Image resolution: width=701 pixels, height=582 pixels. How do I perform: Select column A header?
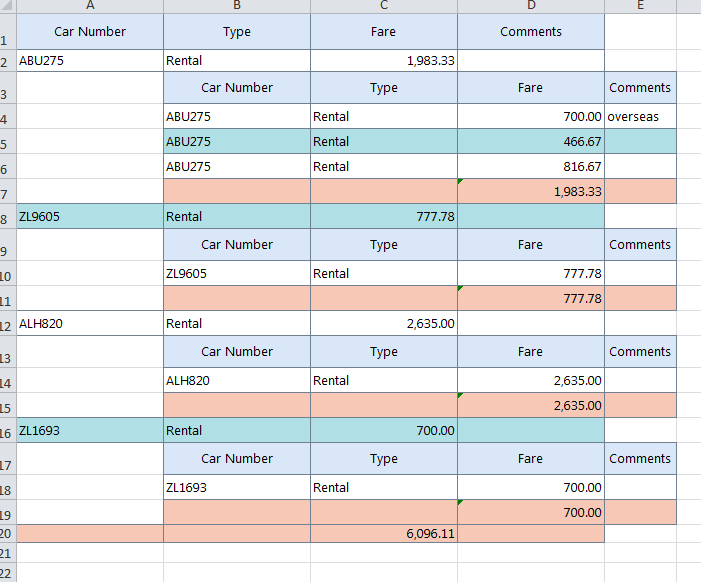(90, 5)
